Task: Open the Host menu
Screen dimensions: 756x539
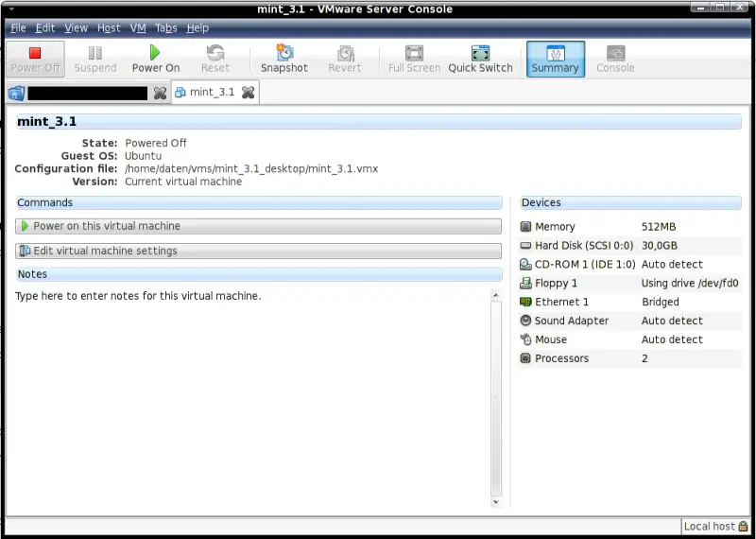Action: point(109,28)
